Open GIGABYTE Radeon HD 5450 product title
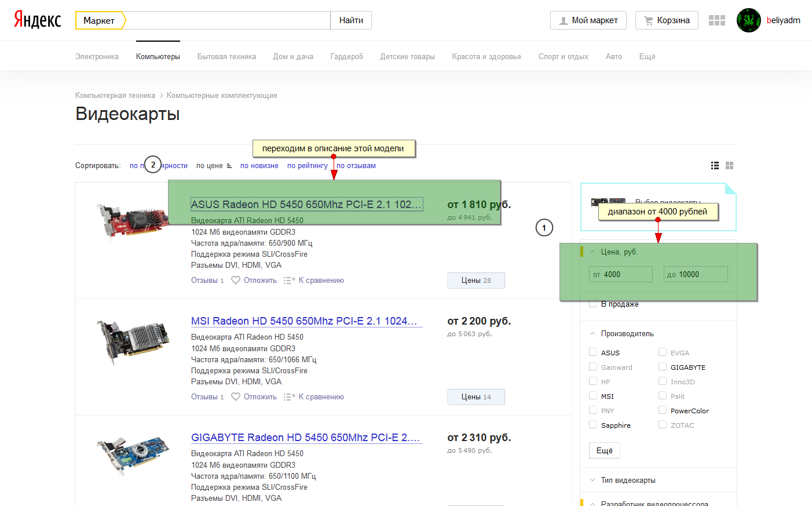The width and height of the screenshot is (812, 506). click(x=306, y=438)
